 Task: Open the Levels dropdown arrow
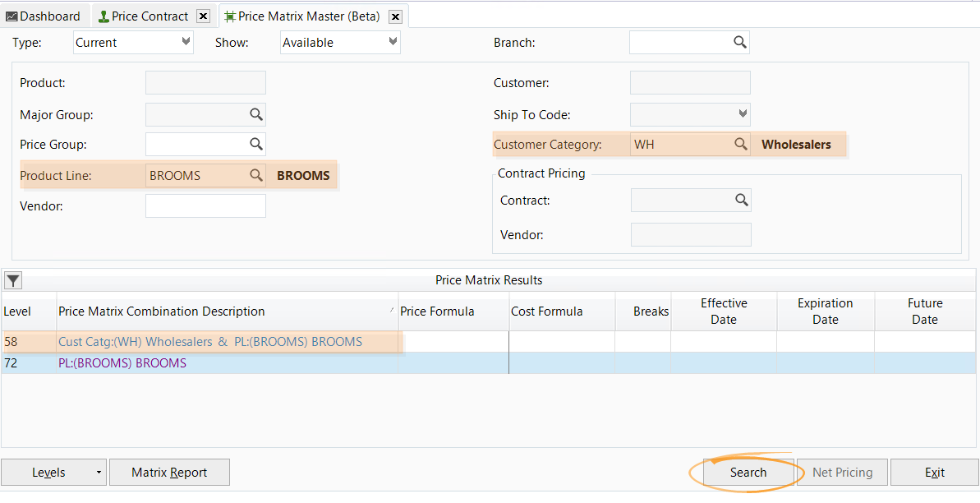tap(98, 472)
